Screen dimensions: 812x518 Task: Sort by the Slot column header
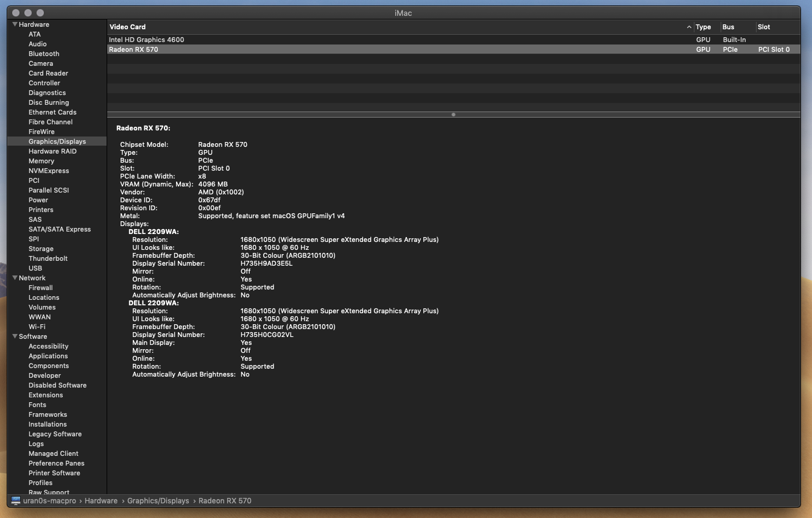coord(764,27)
